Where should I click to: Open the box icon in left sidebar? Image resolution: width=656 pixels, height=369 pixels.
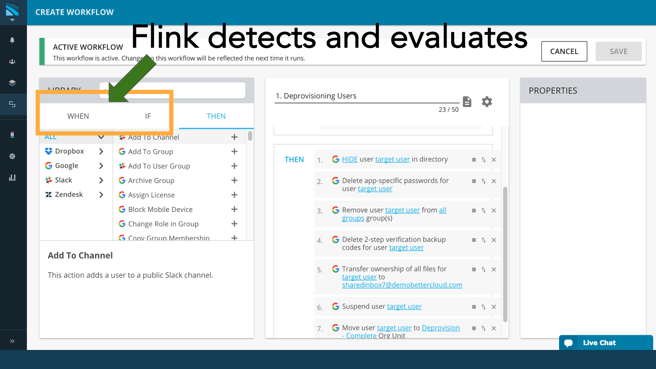pyautogui.click(x=12, y=83)
